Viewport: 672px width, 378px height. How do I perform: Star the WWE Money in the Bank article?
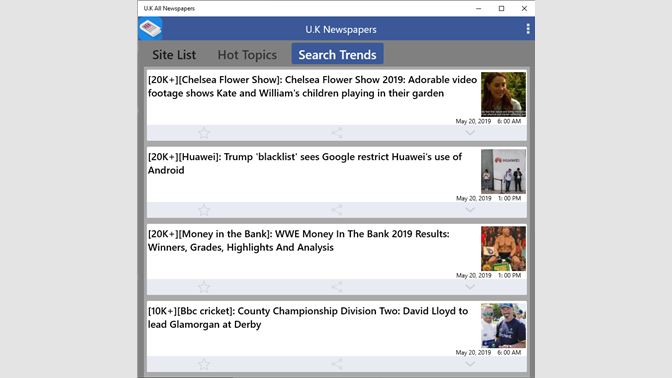204,287
